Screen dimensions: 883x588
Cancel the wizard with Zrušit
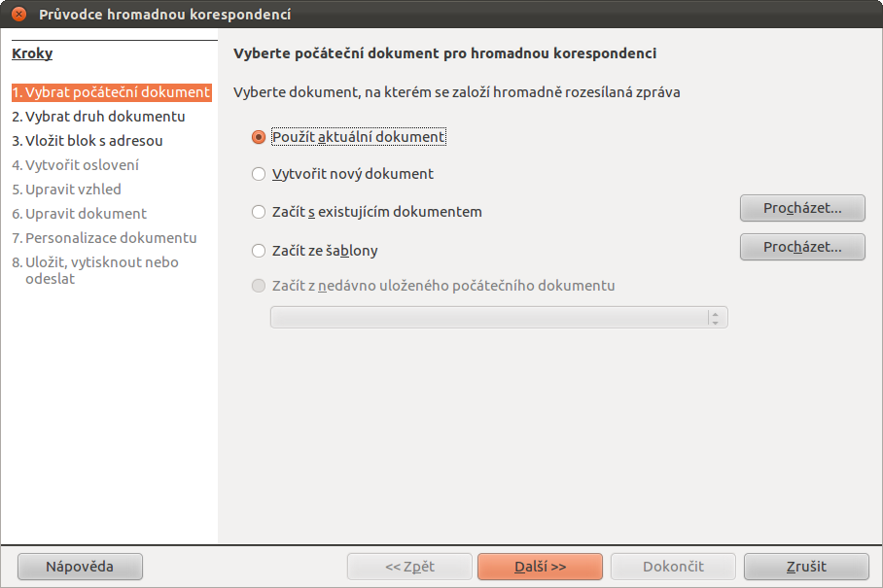tap(806, 567)
